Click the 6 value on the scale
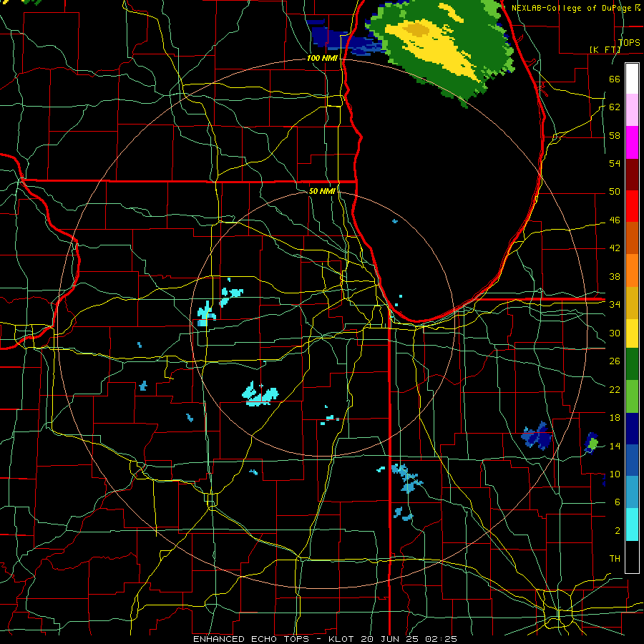Screen dimensions: 644x644 point(617,502)
